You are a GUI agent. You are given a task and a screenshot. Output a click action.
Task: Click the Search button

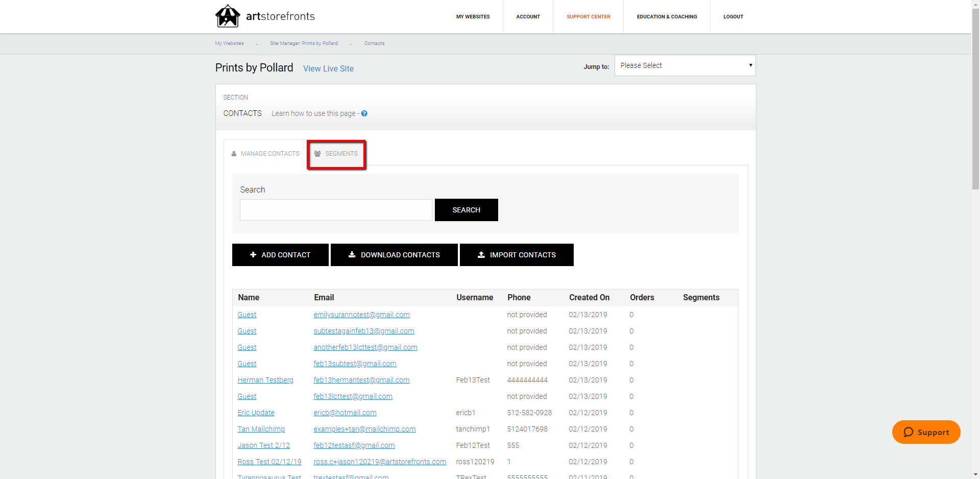click(x=466, y=209)
